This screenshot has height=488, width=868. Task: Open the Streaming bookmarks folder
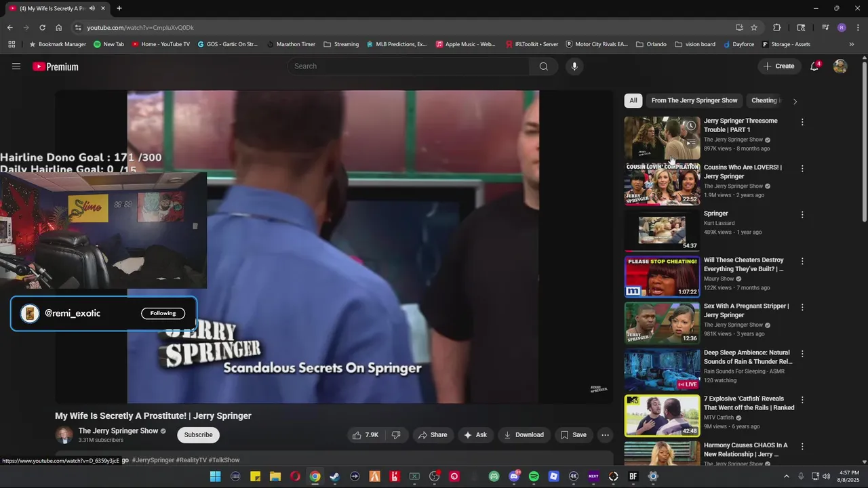click(341, 44)
